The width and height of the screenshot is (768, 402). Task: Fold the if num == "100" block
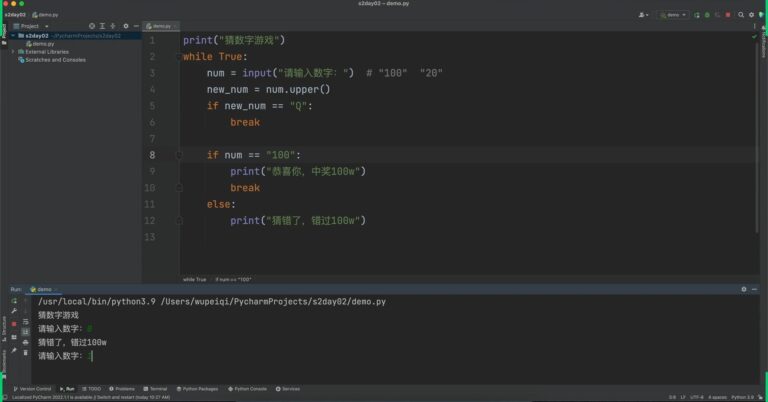coord(179,155)
